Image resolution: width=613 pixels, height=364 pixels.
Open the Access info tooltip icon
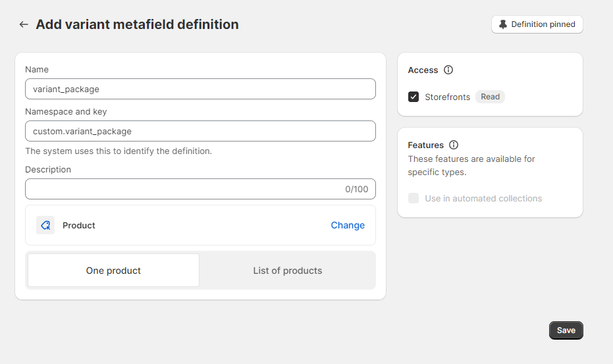(x=448, y=70)
